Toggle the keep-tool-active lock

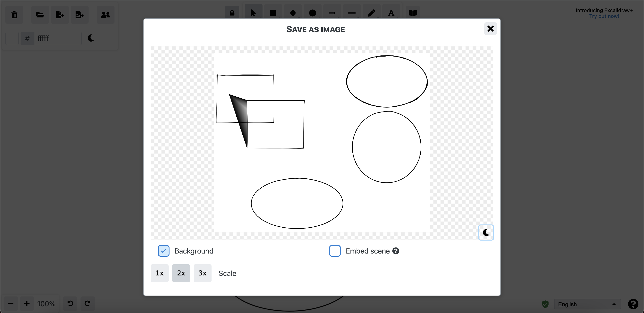pyautogui.click(x=232, y=13)
